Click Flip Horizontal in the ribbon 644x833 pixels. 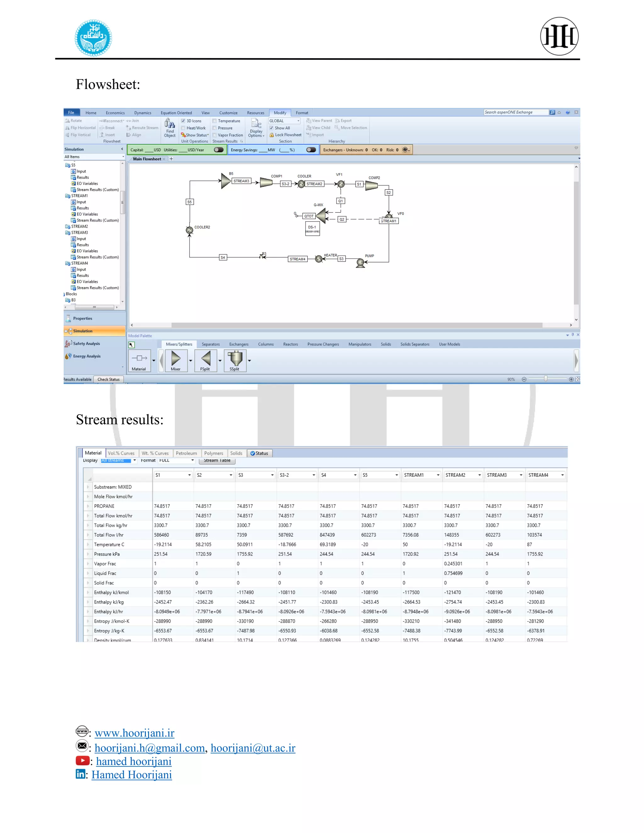tap(80, 128)
